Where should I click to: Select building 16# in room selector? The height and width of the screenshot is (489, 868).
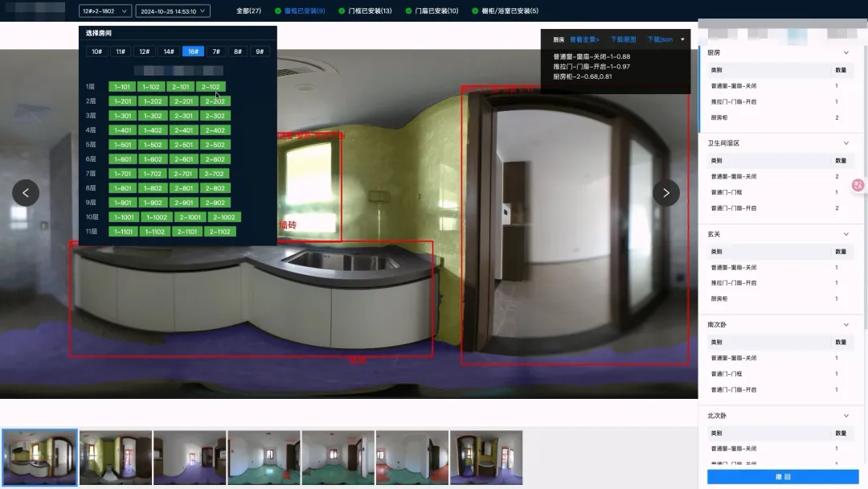(x=193, y=51)
